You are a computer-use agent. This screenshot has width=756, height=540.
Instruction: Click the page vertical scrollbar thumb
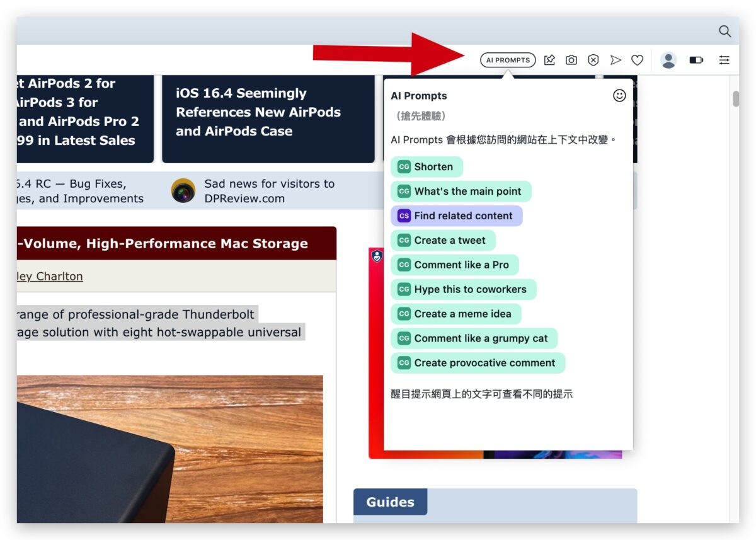pos(736,99)
